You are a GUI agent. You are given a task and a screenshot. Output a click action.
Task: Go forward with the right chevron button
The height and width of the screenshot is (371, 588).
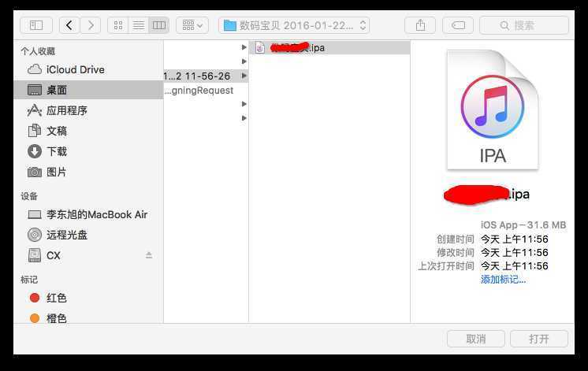pos(91,25)
